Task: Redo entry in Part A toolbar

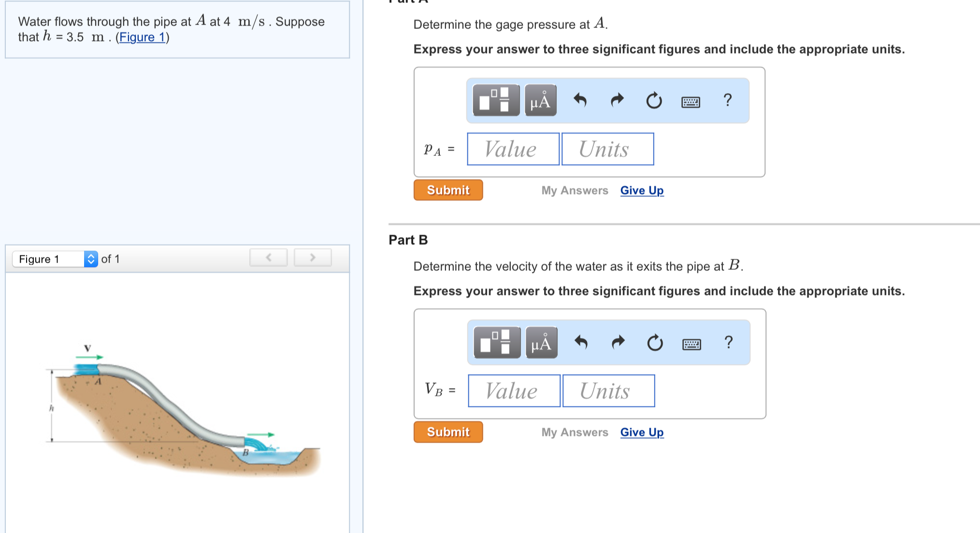Action: (x=617, y=100)
